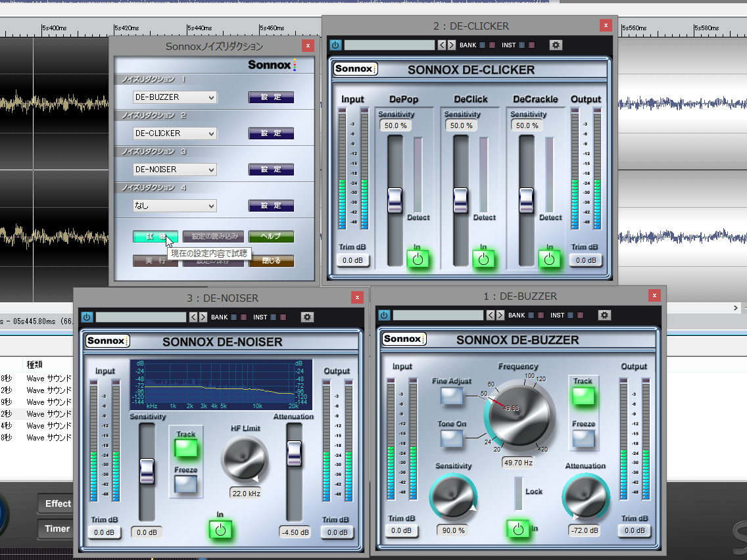Select previous preset arrow in De-Noiser
The width and height of the screenshot is (747, 560).
pyautogui.click(x=193, y=317)
